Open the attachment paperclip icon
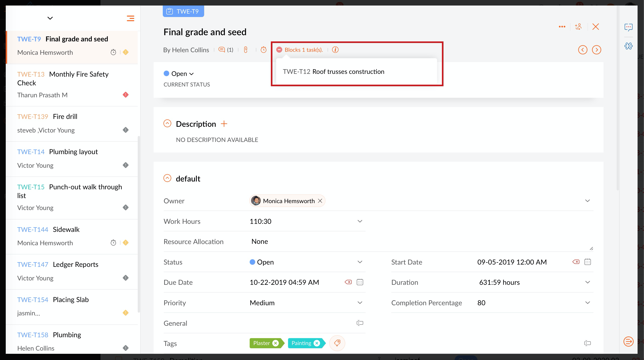The height and width of the screenshot is (360, 644). click(246, 50)
